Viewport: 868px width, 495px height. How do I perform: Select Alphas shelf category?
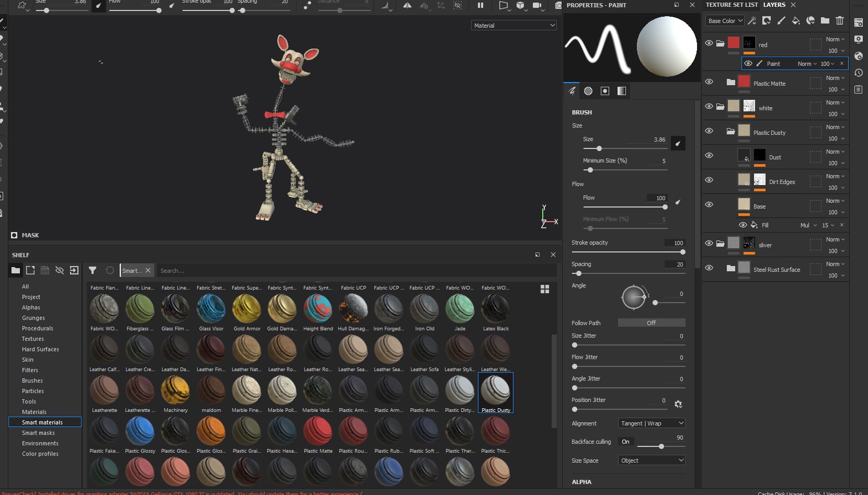coord(31,307)
